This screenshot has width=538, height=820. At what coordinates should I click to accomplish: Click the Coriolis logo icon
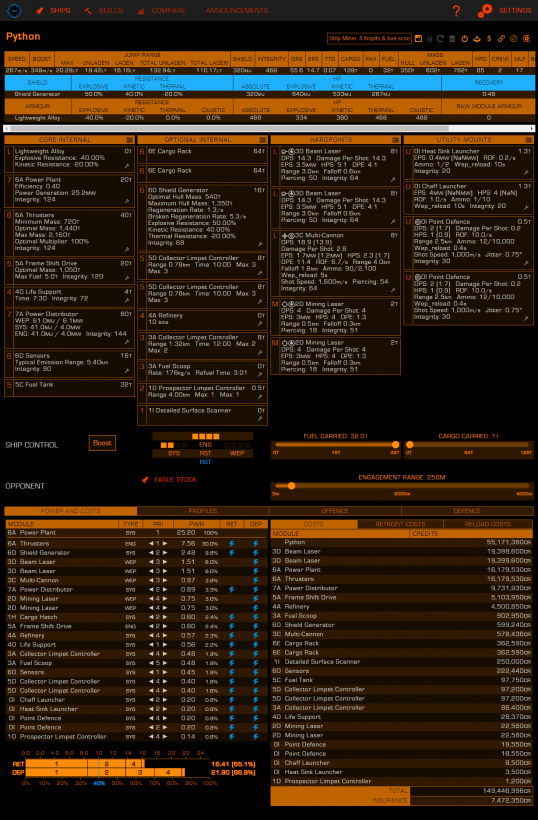[x=14, y=10]
